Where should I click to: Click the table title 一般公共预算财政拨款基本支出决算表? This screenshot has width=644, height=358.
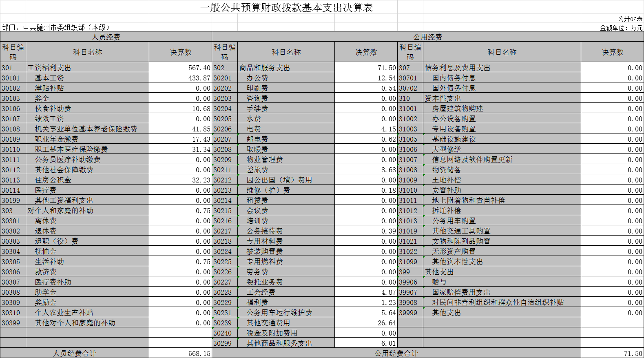pyautogui.click(x=286, y=8)
